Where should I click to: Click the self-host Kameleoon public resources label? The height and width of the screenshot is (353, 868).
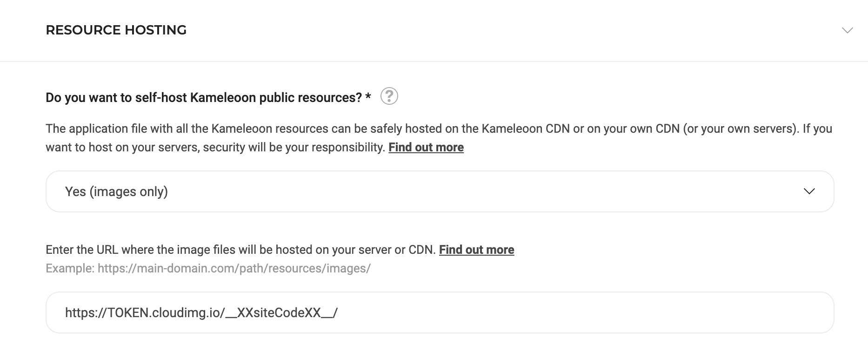click(203, 98)
